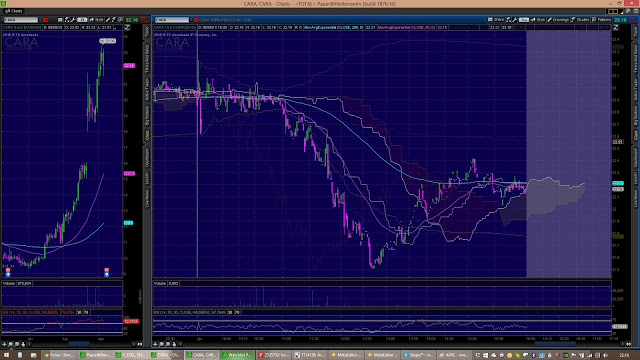Click the crosshair cursor icon below right chart

[155, 344]
